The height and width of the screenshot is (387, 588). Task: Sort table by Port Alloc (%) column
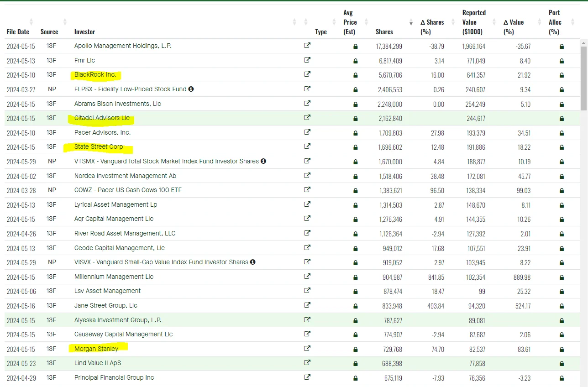click(574, 22)
